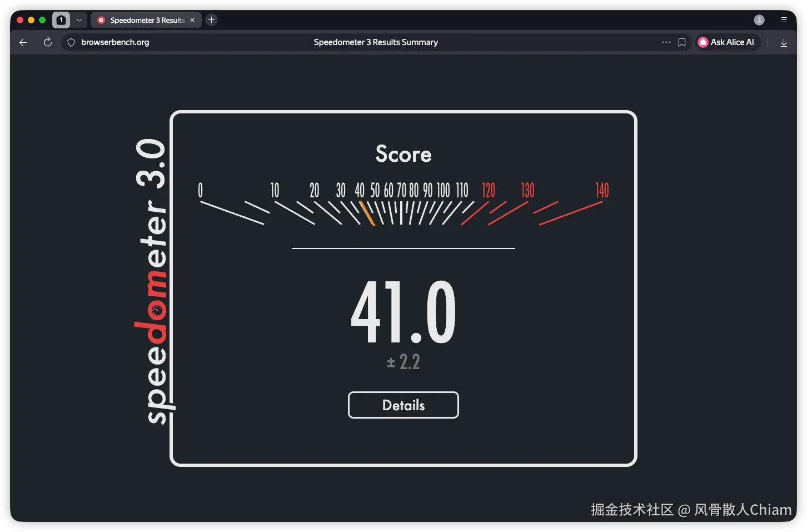Click the Details button
807x532 pixels.
click(403, 405)
